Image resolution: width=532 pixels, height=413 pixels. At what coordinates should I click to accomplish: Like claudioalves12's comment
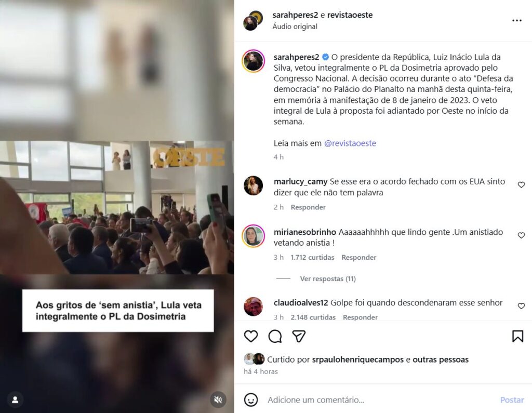pyautogui.click(x=521, y=306)
